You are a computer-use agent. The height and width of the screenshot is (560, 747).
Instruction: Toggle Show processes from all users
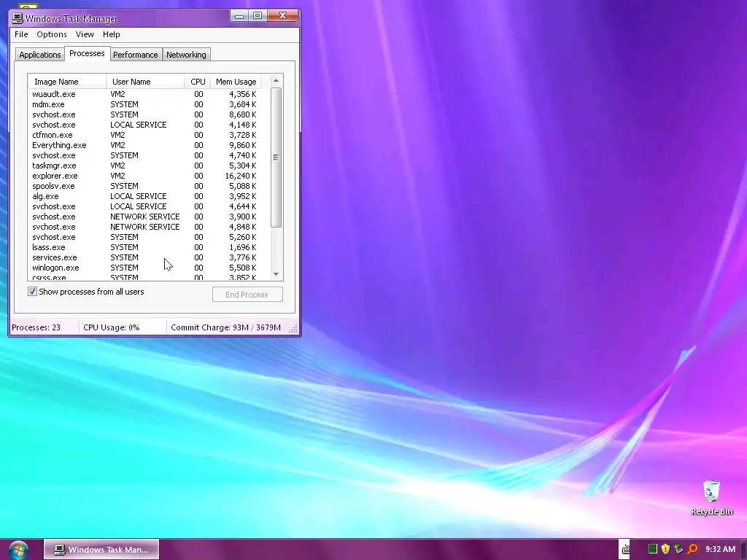point(32,292)
